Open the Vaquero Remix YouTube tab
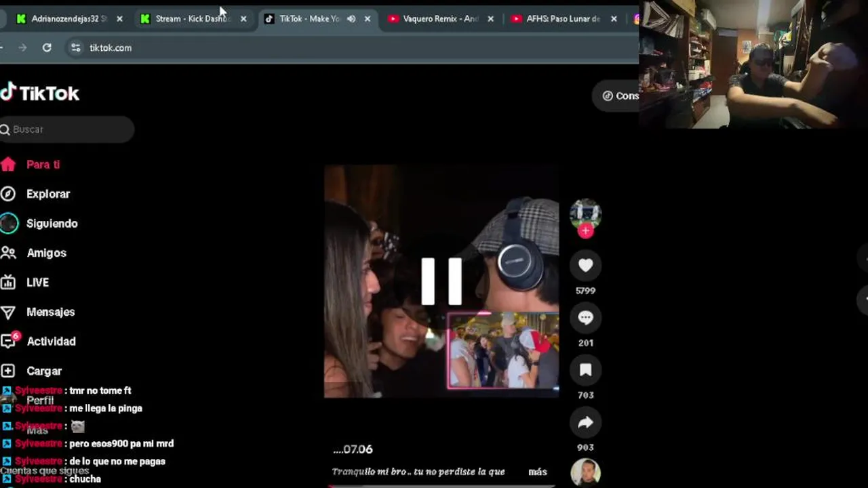Viewport: 868px width, 488px height. click(x=440, y=19)
